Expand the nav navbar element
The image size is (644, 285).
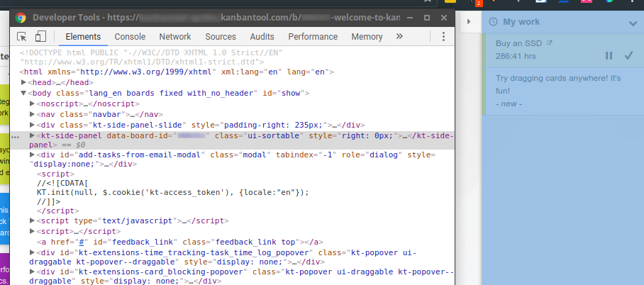point(33,114)
